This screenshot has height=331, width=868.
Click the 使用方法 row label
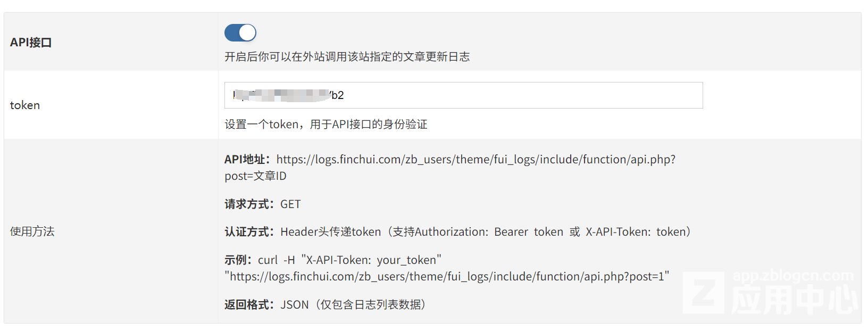(32, 231)
